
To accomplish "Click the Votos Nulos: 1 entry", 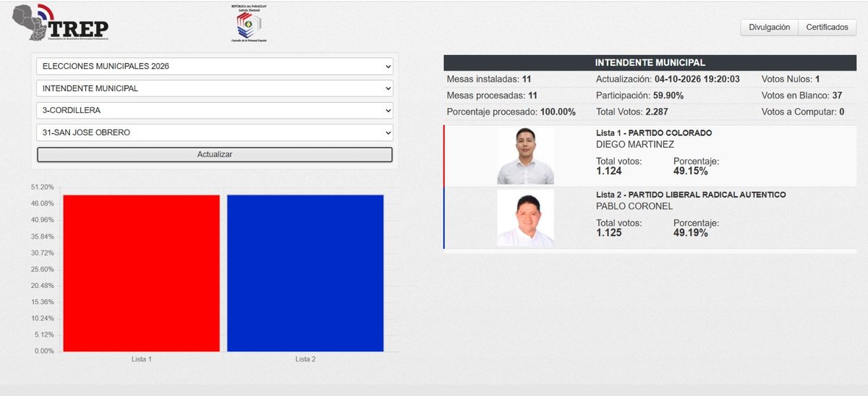I will (791, 79).
